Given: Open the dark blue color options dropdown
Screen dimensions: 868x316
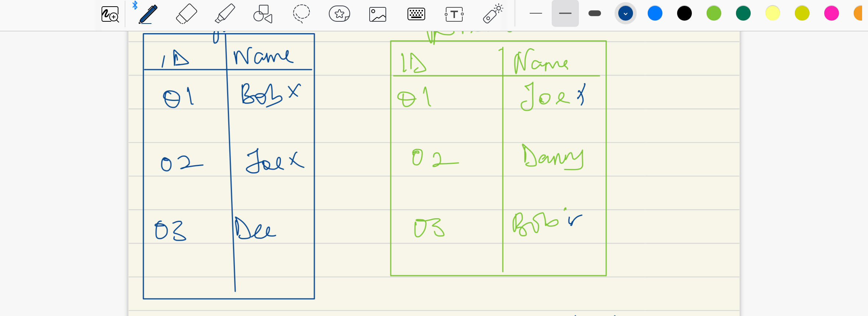Looking at the screenshot, I should 626,13.
